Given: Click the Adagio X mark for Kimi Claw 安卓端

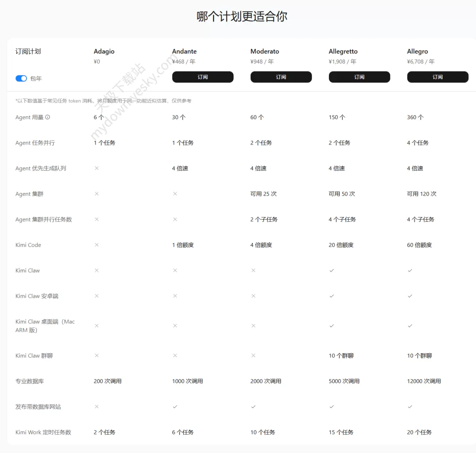Looking at the screenshot, I should 96,296.
